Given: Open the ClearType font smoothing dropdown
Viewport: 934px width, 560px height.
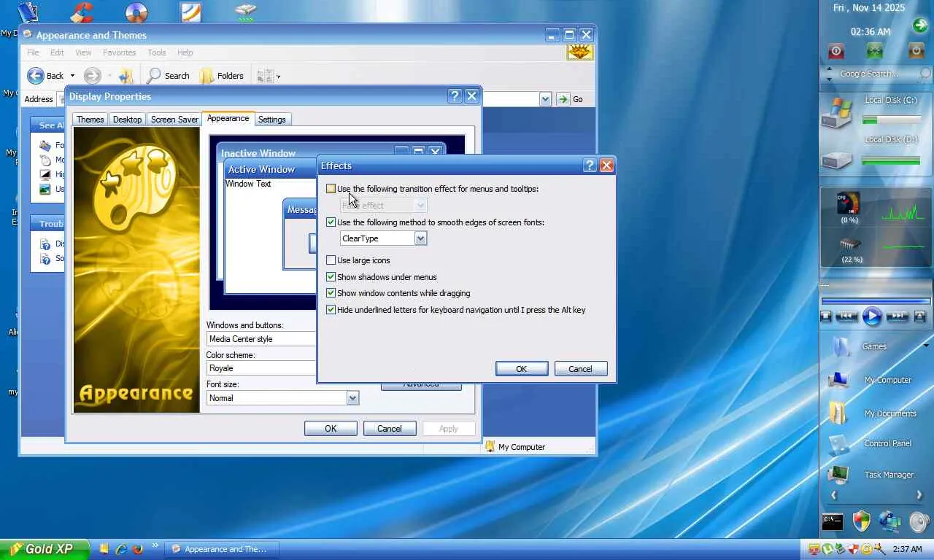Looking at the screenshot, I should (420, 238).
